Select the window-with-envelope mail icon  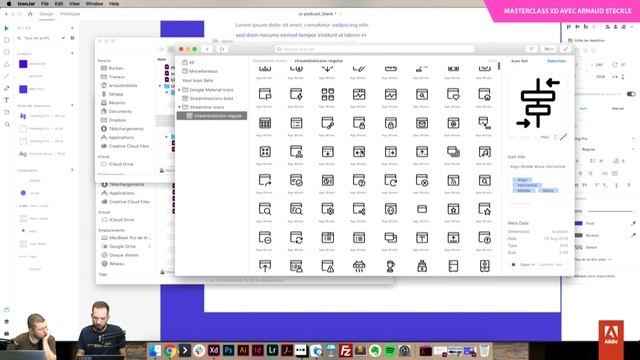tap(422, 123)
